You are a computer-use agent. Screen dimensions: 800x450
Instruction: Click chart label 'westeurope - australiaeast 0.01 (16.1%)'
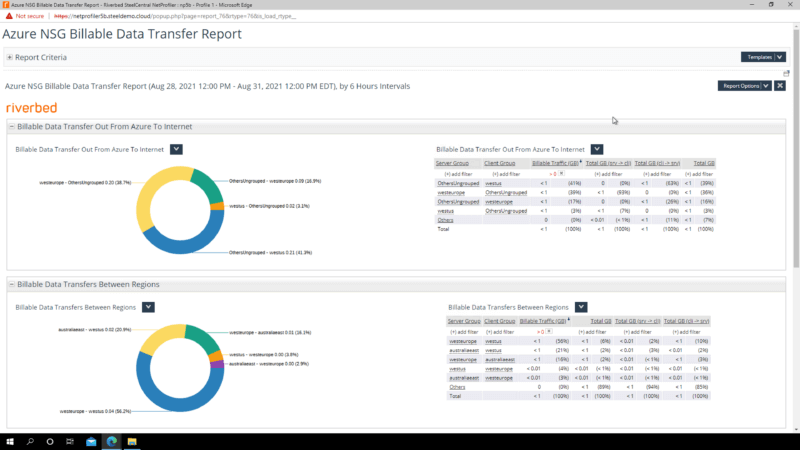270,333
